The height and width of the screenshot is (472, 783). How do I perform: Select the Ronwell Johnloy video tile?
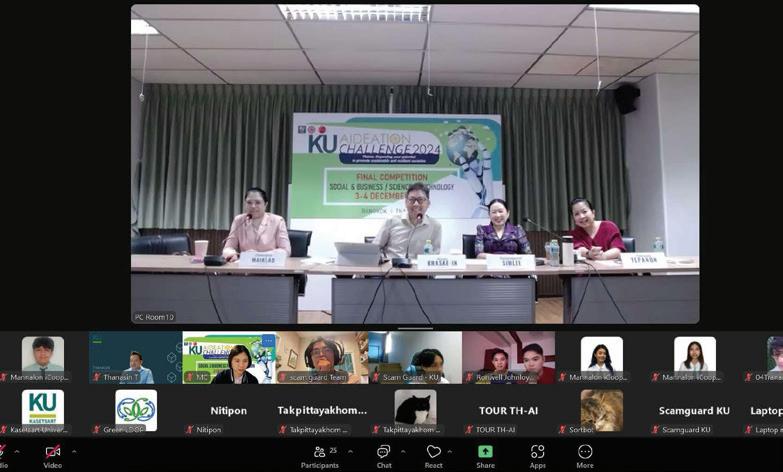pos(508,358)
